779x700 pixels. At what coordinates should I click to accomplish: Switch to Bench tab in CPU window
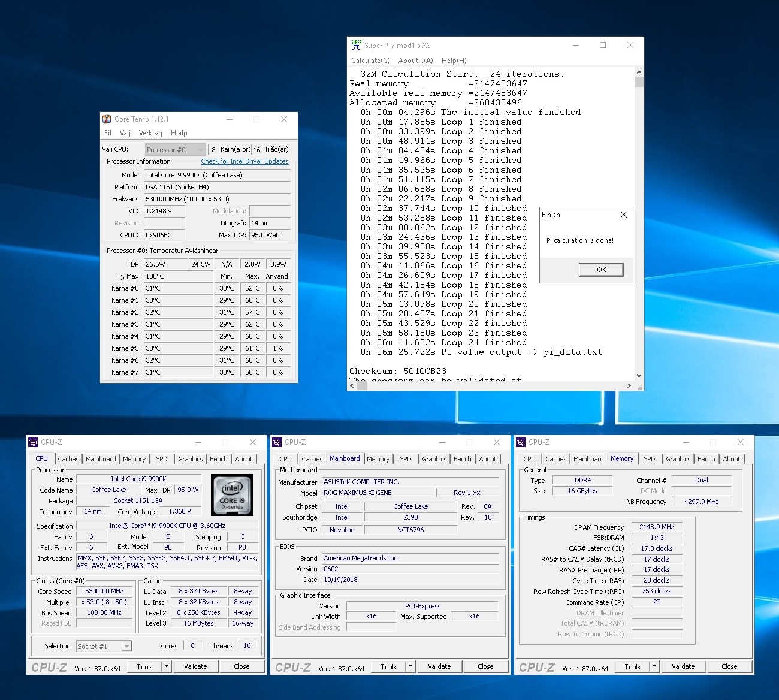pos(219,459)
